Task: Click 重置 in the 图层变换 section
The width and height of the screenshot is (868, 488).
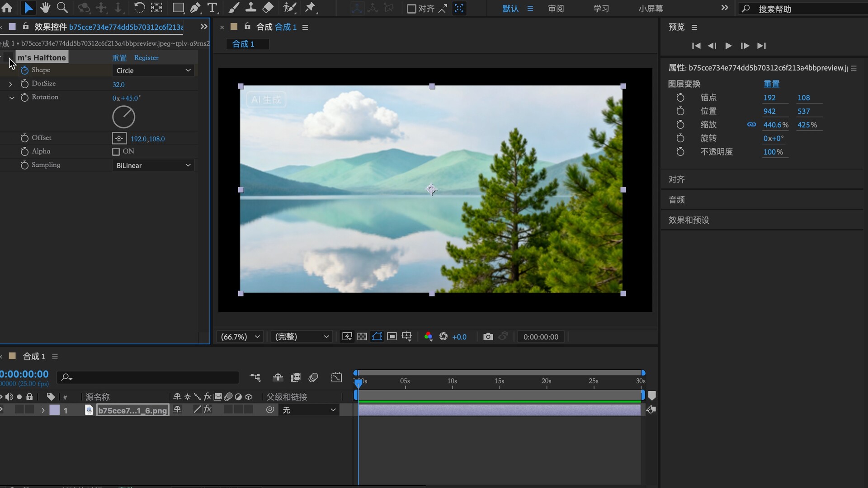Action: pos(771,84)
